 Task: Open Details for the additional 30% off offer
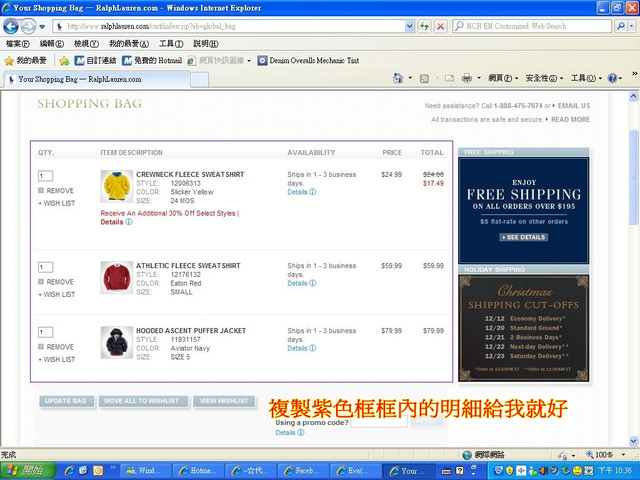(116, 222)
